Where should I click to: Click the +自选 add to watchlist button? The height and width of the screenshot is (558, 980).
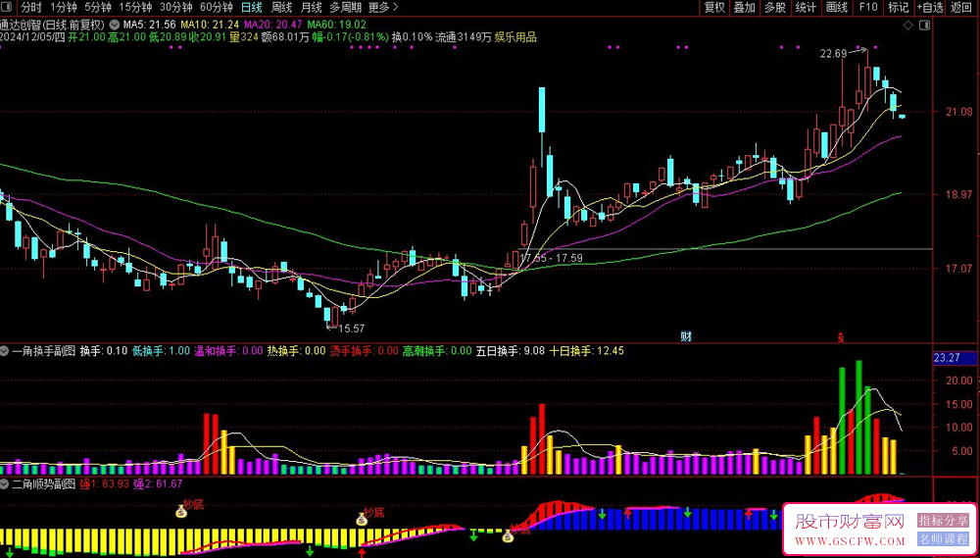pyautogui.click(x=930, y=8)
